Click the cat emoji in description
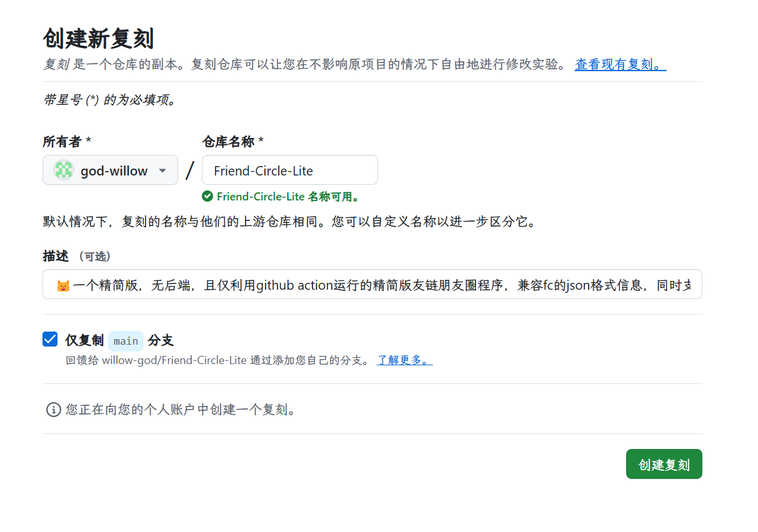Image resolution: width=758 pixels, height=532 pixels. coord(62,286)
